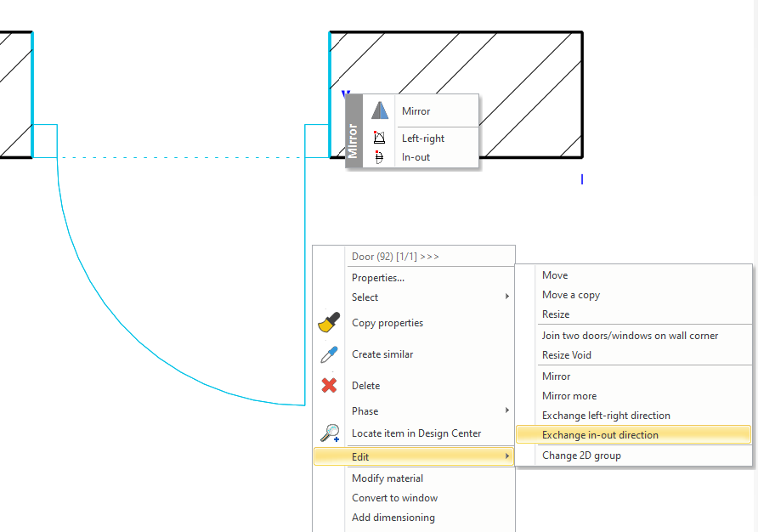758x532 pixels.
Task: Click the cyan door swing arc
Action: pyautogui.click(x=121, y=325)
